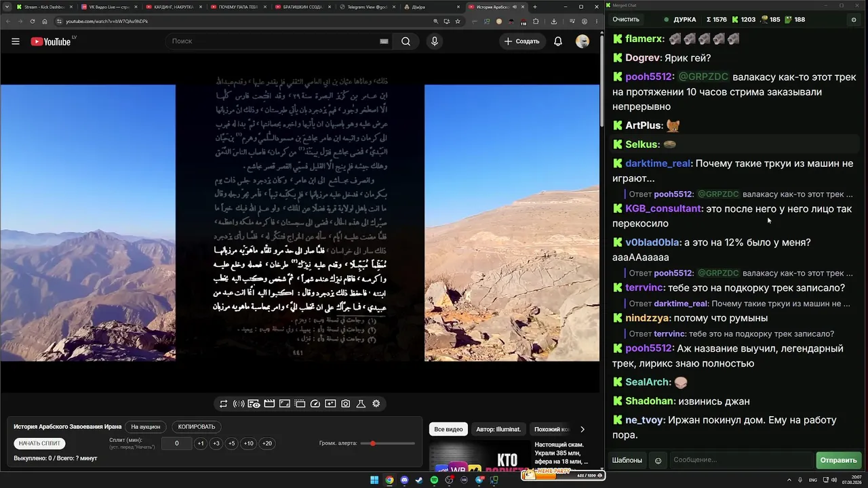The height and width of the screenshot is (488, 868).
Task: Switch to ПОЧЕМУ ПАПА ТЕБЯ tab
Action: (237, 7)
